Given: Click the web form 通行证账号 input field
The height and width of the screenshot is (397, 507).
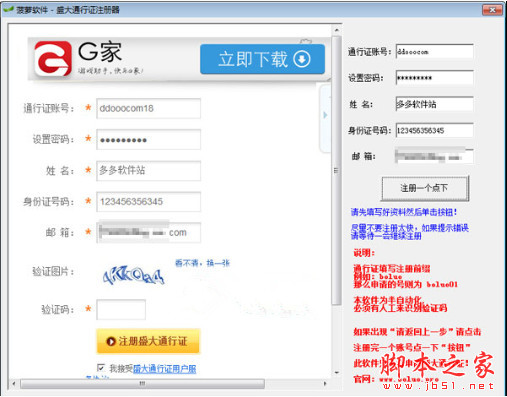Looking at the screenshot, I should click(149, 108).
